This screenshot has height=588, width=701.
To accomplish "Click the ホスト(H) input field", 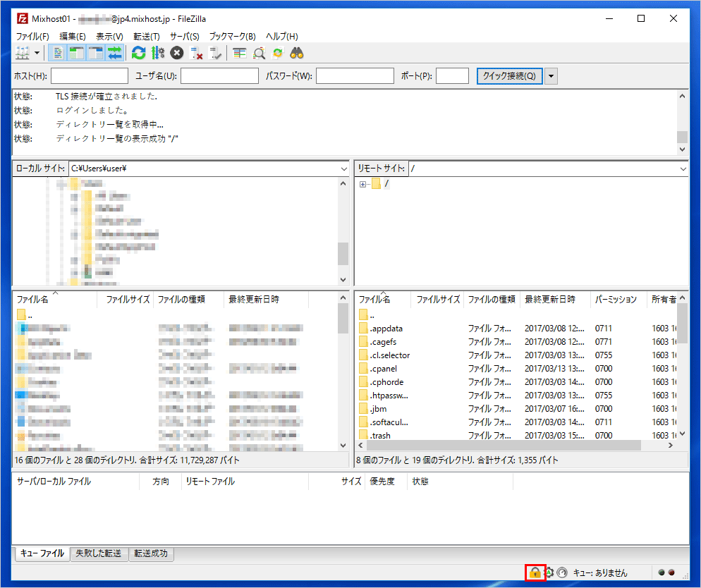I will click(90, 76).
